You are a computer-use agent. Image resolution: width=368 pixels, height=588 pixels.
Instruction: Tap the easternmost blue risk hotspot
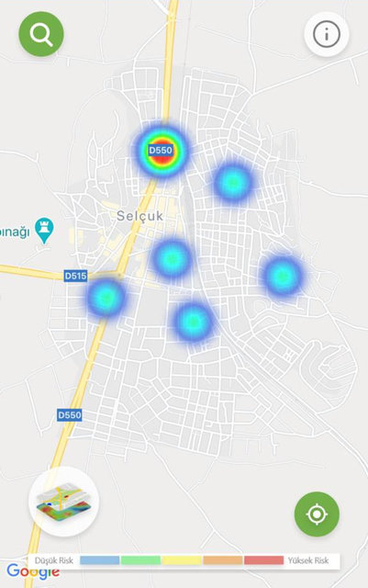(282, 276)
